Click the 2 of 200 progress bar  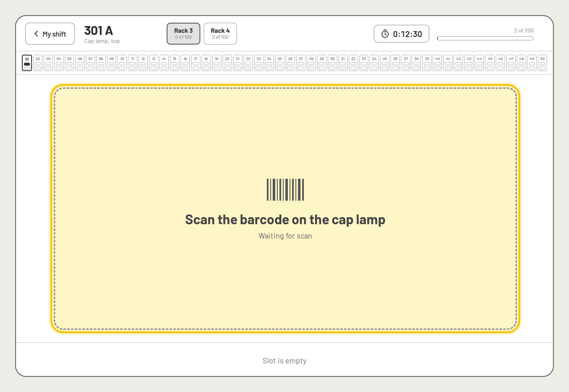(x=485, y=38)
